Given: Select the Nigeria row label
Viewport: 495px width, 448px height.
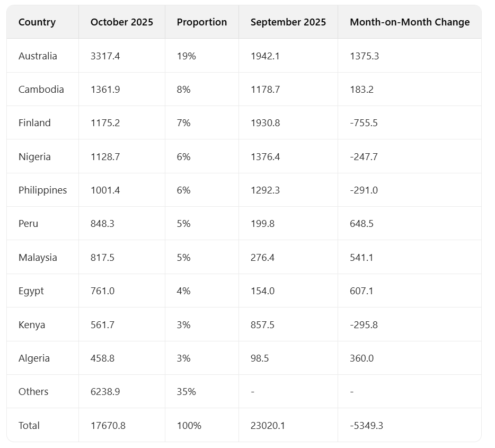Looking at the screenshot, I should pos(34,156).
